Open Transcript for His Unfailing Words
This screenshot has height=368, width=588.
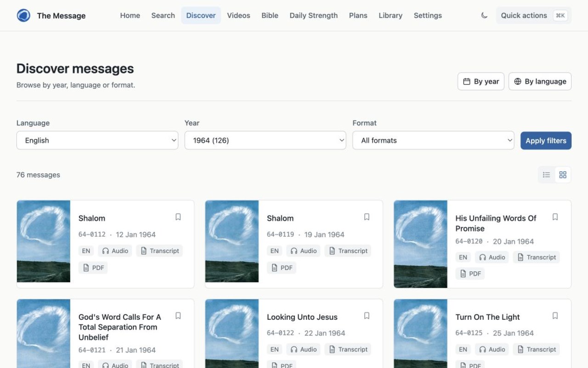(x=536, y=257)
